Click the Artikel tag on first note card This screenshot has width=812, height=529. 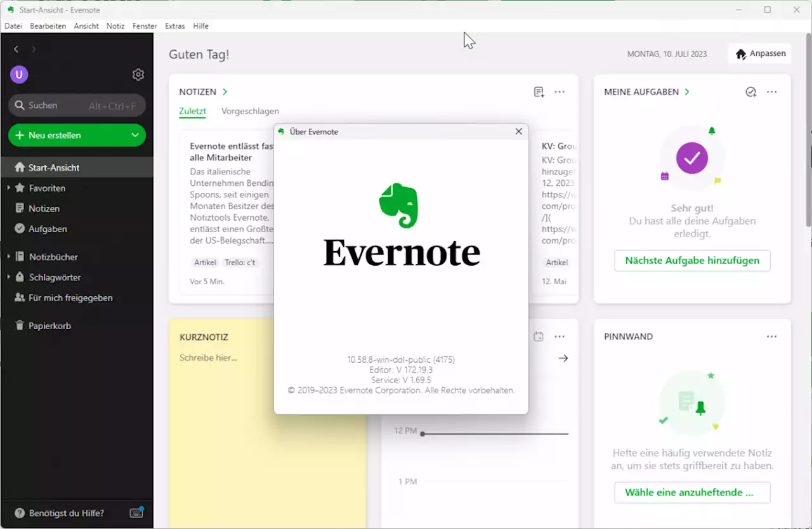point(205,262)
